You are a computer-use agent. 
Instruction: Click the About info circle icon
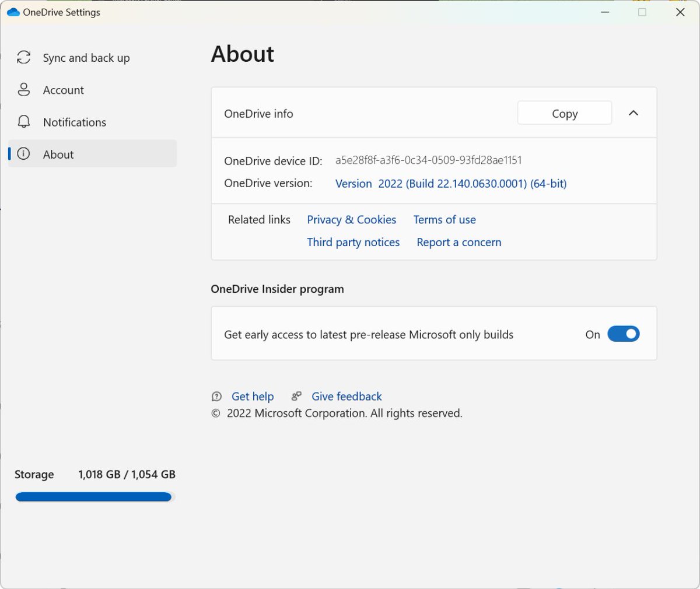pyautogui.click(x=23, y=154)
